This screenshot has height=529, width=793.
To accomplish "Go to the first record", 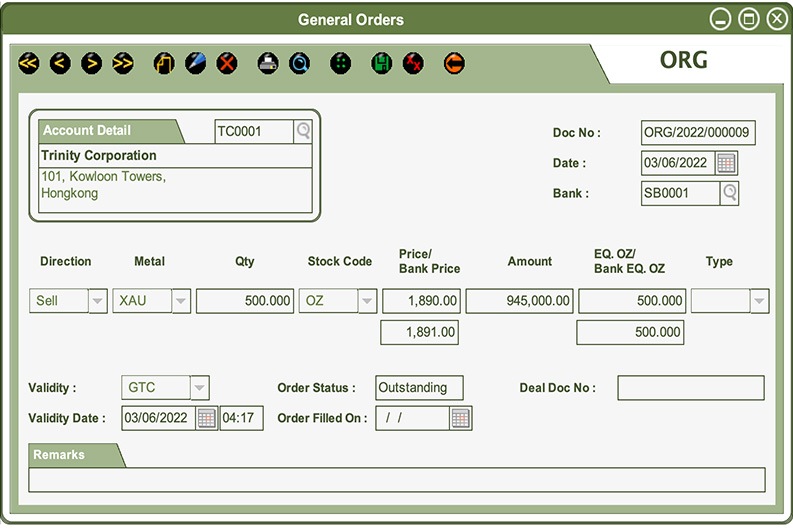I will (29, 64).
